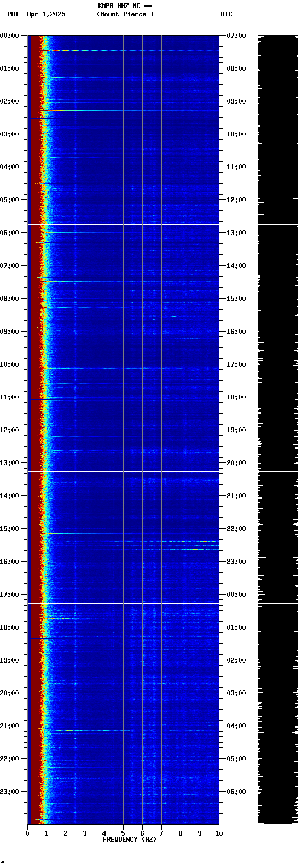Click the UTC '16:00' time label

point(236,332)
